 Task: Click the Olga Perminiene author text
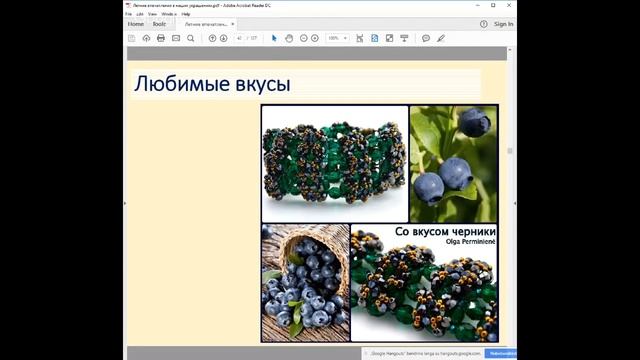(471, 242)
